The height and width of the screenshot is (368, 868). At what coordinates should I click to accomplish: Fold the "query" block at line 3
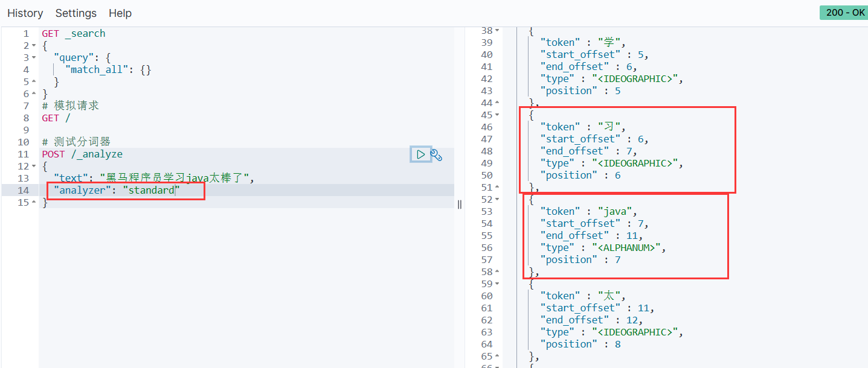point(34,58)
